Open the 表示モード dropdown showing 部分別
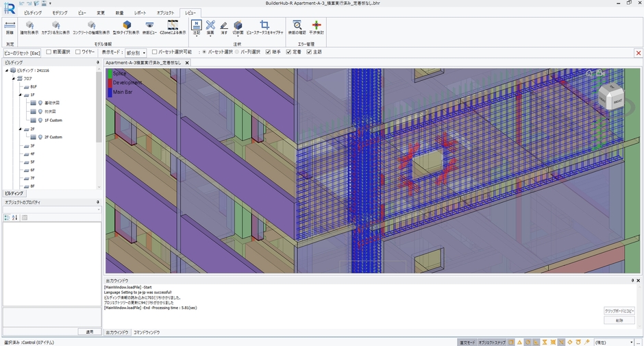 coord(136,53)
